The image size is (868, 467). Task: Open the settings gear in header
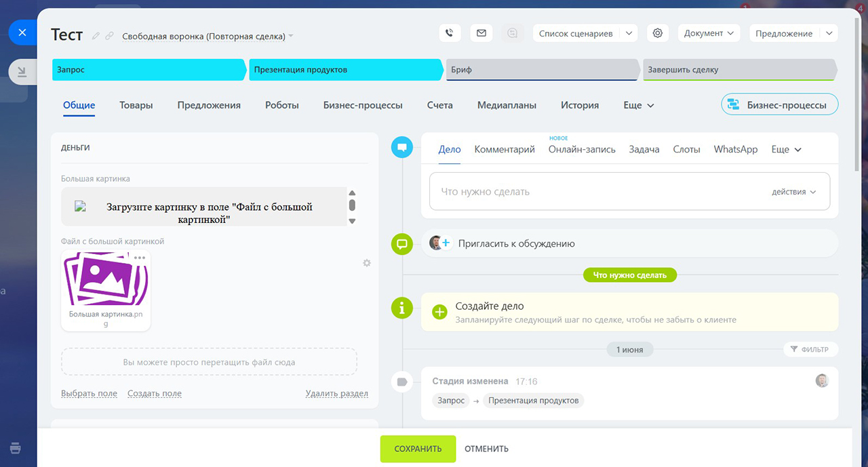[657, 33]
